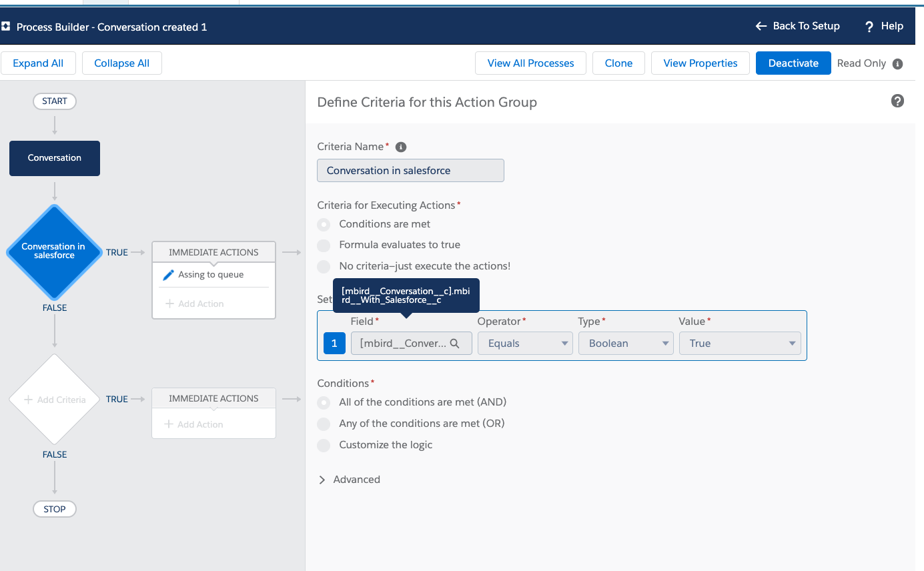Click the pencil icon beside Assing to queue
This screenshot has height=571, width=924.
169,275
